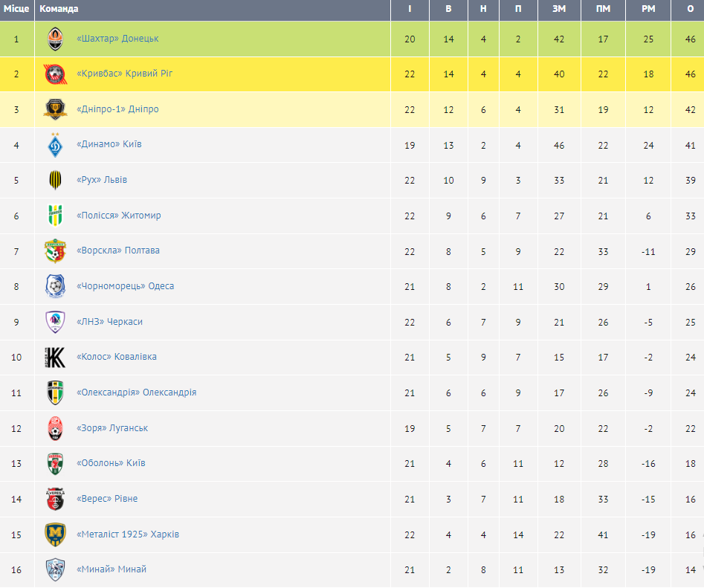This screenshot has width=704, height=588.
Task: Click the Chornomorets Odesa club logo
Action: click(x=56, y=286)
